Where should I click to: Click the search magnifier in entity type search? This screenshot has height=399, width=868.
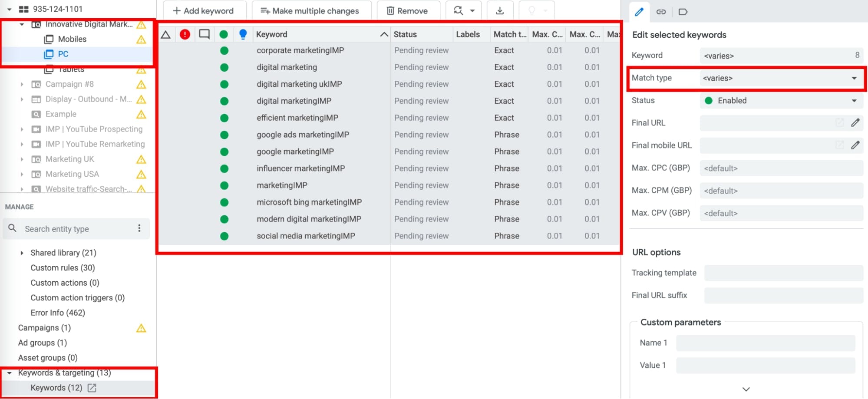pyautogui.click(x=12, y=228)
